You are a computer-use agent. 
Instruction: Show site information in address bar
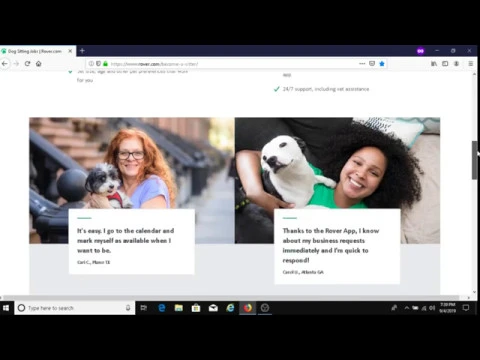tap(91, 64)
